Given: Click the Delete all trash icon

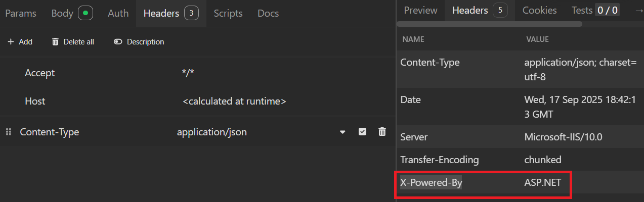Looking at the screenshot, I should 56,42.
